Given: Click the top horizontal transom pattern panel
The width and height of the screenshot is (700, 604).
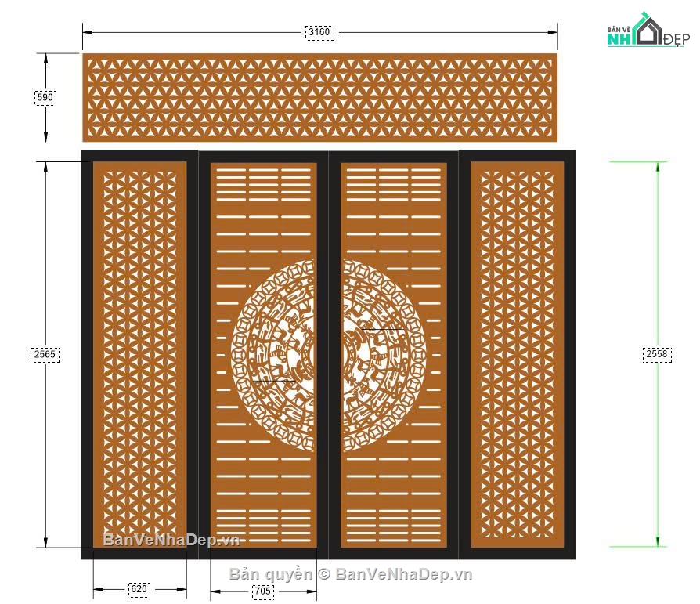Looking at the screenshot, I should click(x=319, y=97).
